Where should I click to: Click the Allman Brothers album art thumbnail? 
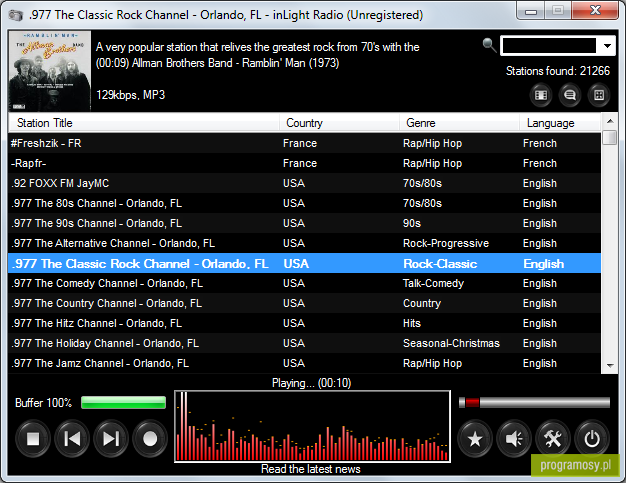(50, 71)
